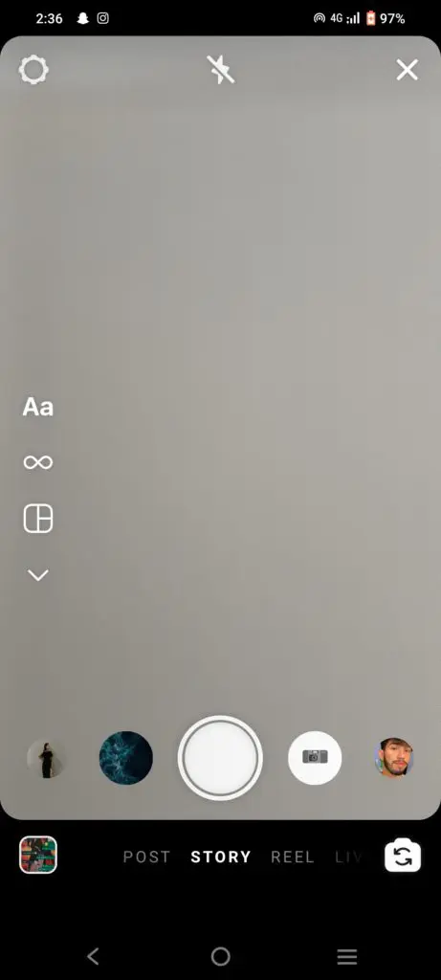The image size is (441, 980).
Task: Toggle the camera flash on
Action: [220, 69]
